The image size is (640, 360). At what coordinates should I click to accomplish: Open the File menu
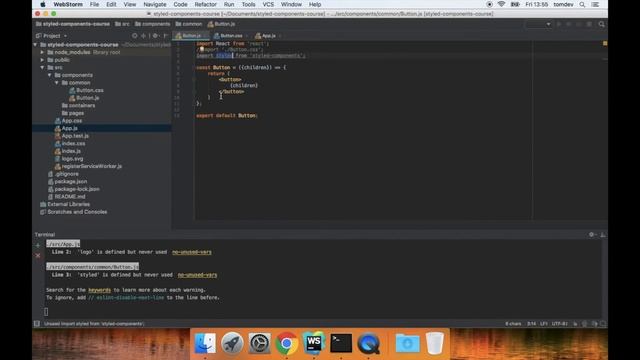[94, 4]
